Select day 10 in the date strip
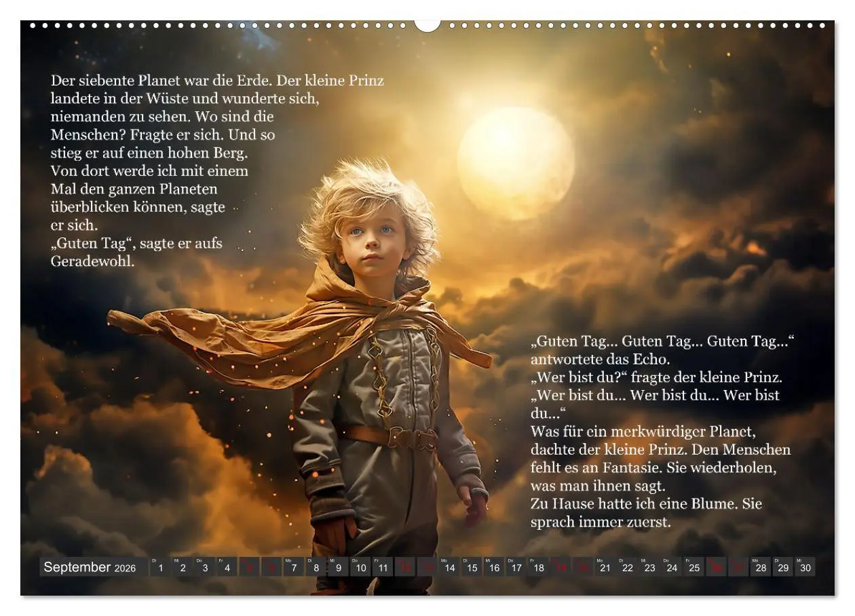This screenshot has width=855, height=616. [x=360, y=568]
